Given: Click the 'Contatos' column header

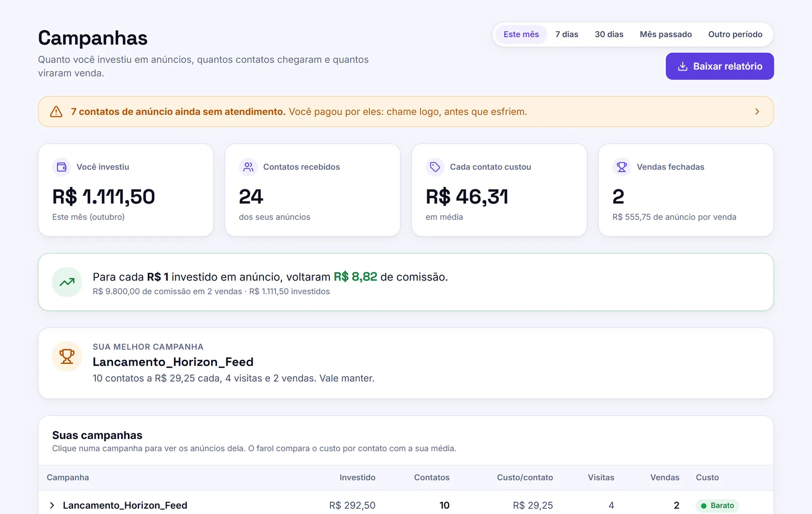Looking at the screenshot, I should coord(432,477).
